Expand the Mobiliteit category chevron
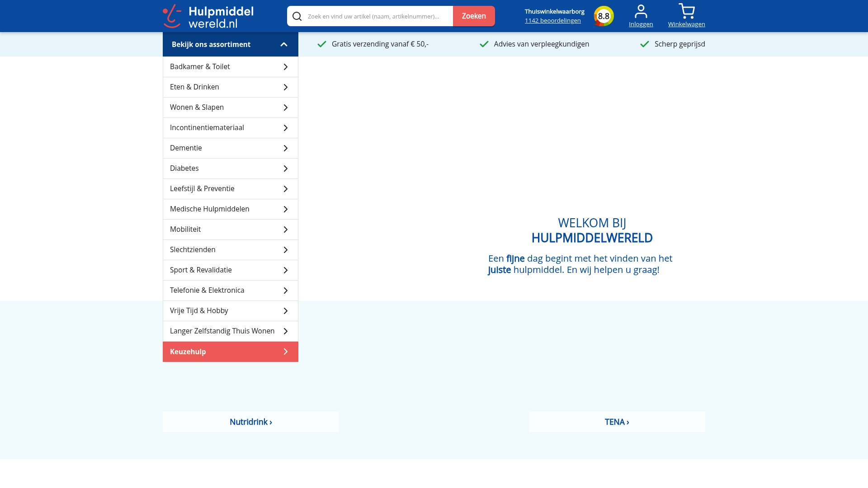The height and width of the screenshot is (488, 868). pos(285,230)
